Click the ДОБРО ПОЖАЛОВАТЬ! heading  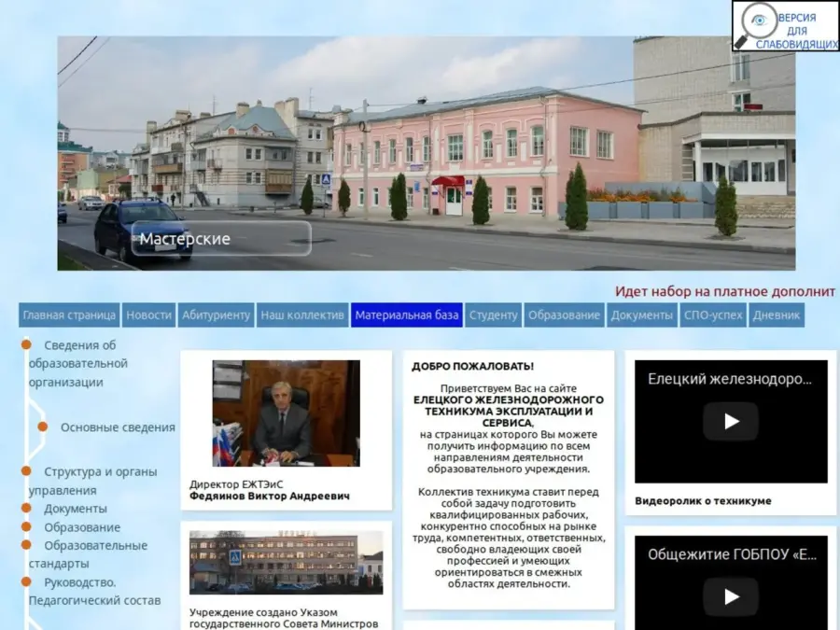(x=472, y=367)
